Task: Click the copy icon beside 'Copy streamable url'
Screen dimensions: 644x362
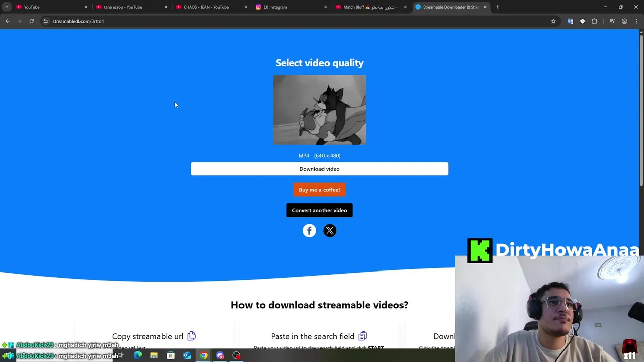Action: [191, 336]
